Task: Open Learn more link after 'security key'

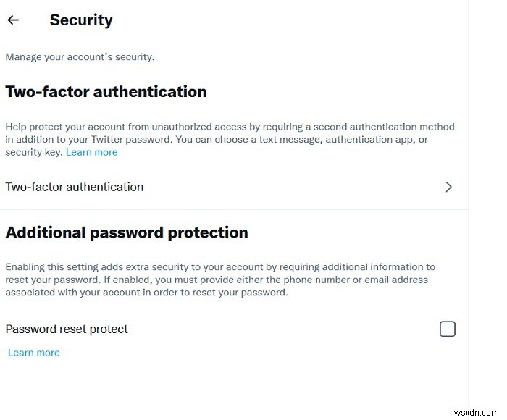Action: tap(91, 152)
